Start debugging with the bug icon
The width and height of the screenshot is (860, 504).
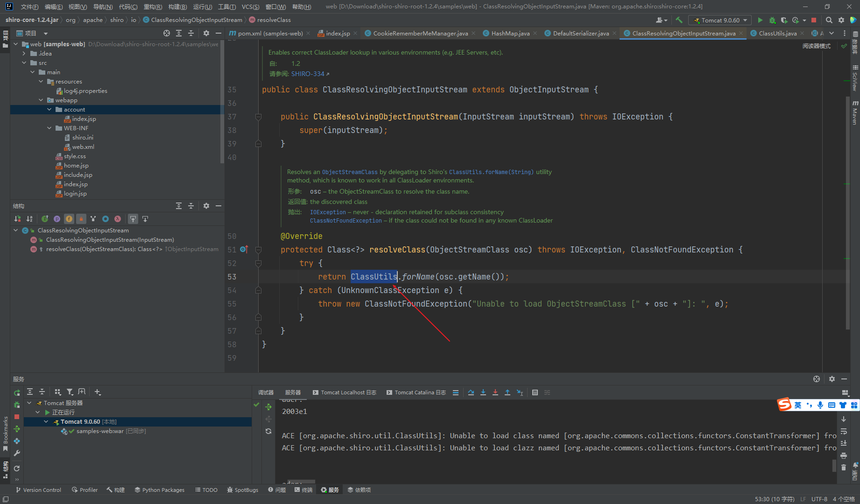pos(772,20)
